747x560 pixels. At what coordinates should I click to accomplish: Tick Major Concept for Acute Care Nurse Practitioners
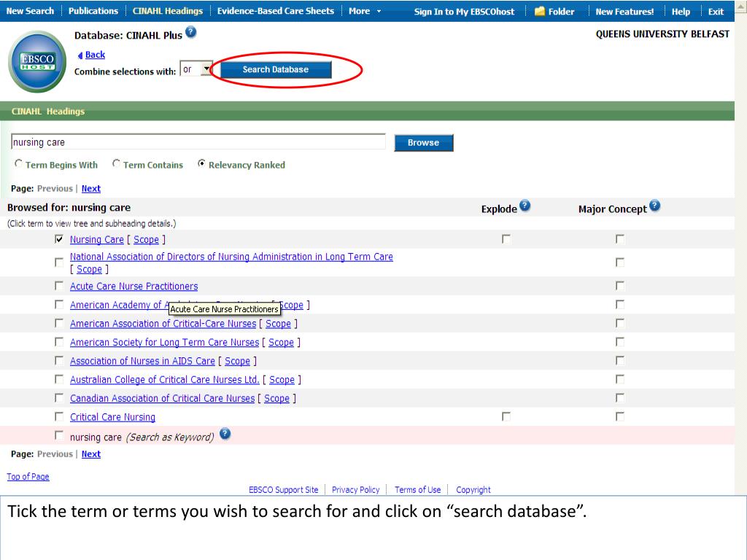point(620,286)
